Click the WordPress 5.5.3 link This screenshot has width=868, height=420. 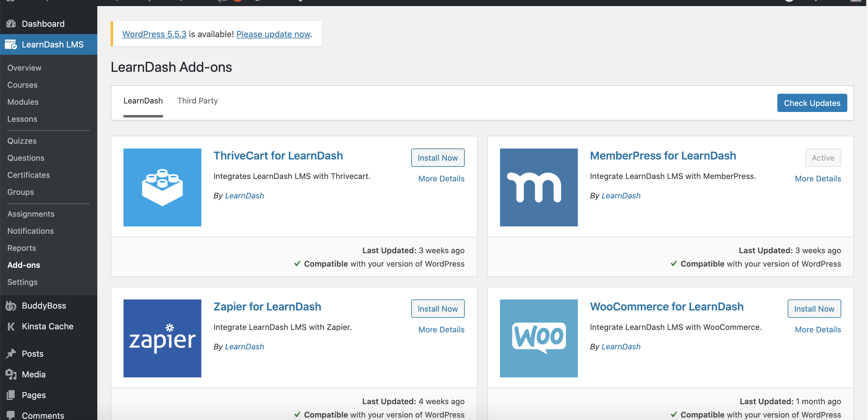coord(154,34)
